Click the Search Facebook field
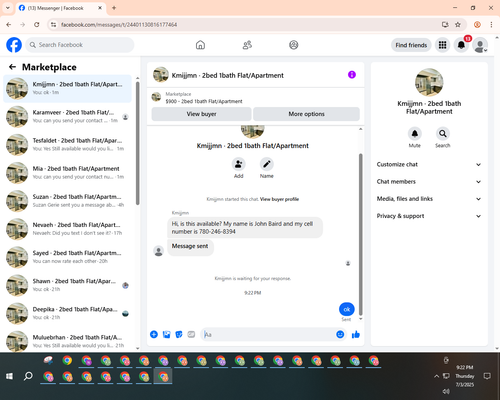Screen dimensions: 500x400 point(80,45)
